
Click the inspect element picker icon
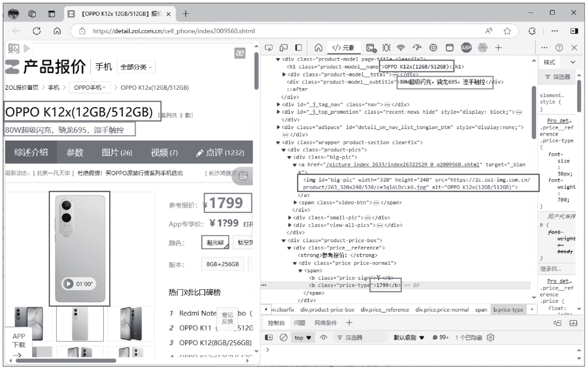coord(269,48)
